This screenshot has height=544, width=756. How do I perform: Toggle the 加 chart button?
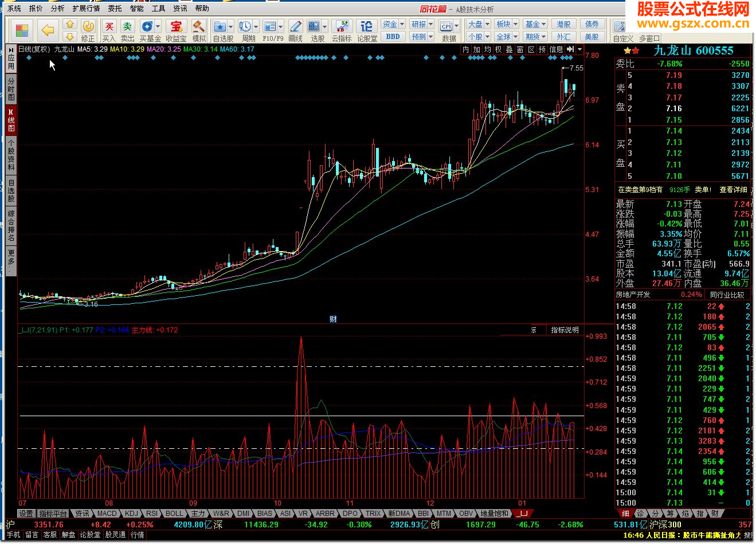point(476,50)
